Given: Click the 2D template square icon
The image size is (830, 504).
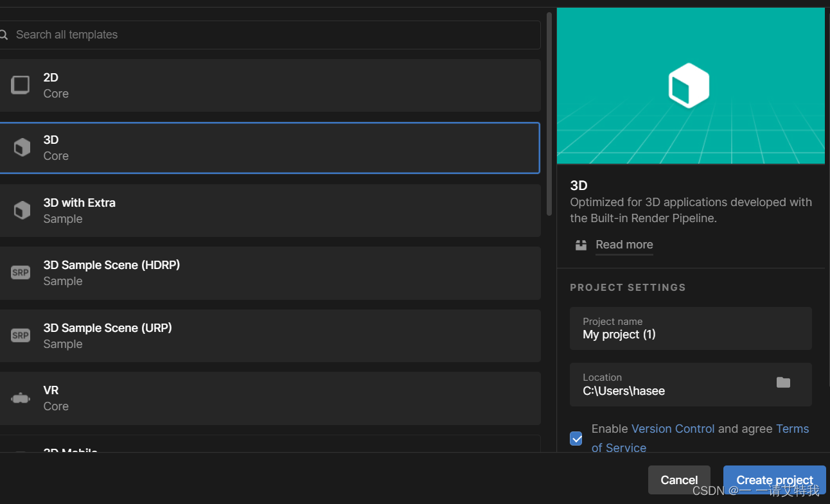Looking at the screenshot, I should (x=21, y=85).
